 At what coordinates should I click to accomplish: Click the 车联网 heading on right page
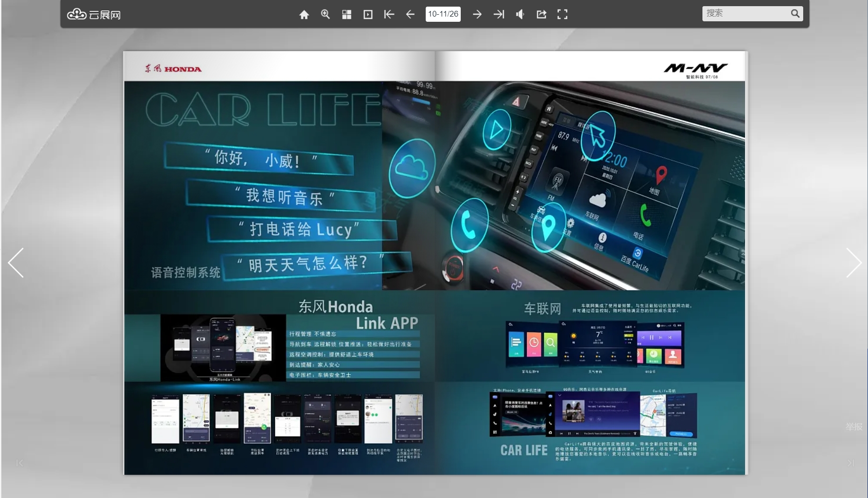click(x=542, y=309)
